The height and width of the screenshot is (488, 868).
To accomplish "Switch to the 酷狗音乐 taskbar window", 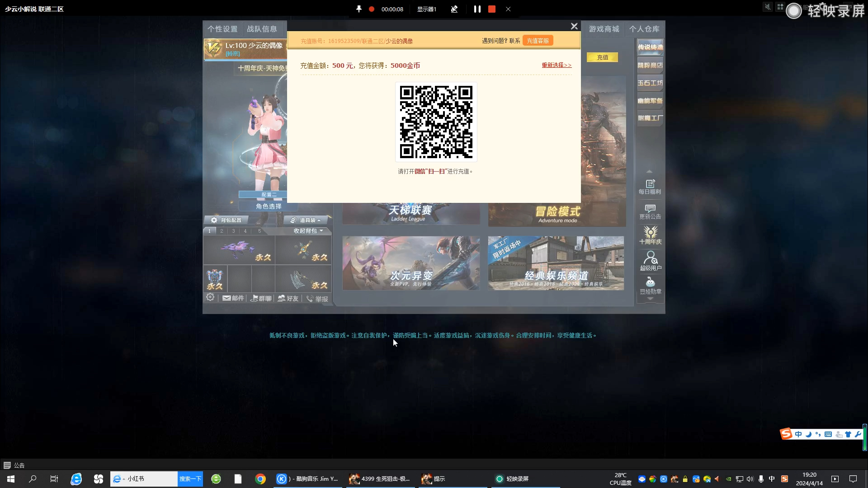I will click(308, 479).
